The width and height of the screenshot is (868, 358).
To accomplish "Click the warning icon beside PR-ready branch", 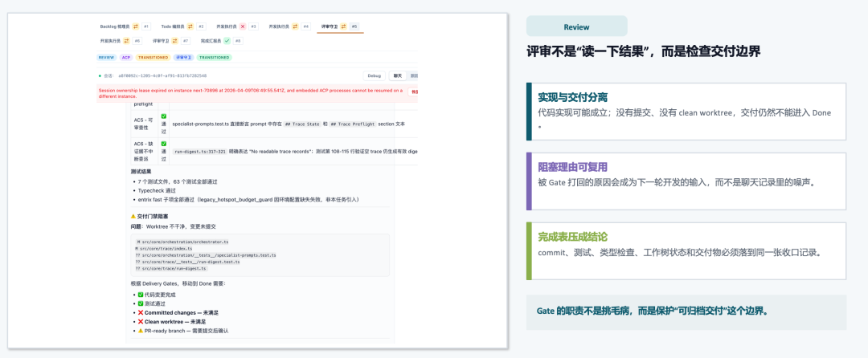I will point(141,331).
